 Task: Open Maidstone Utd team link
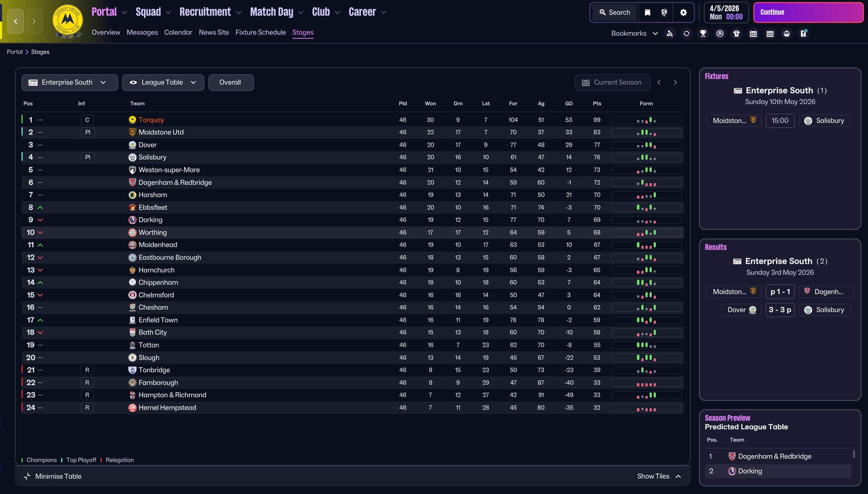(x=161, y=132)
